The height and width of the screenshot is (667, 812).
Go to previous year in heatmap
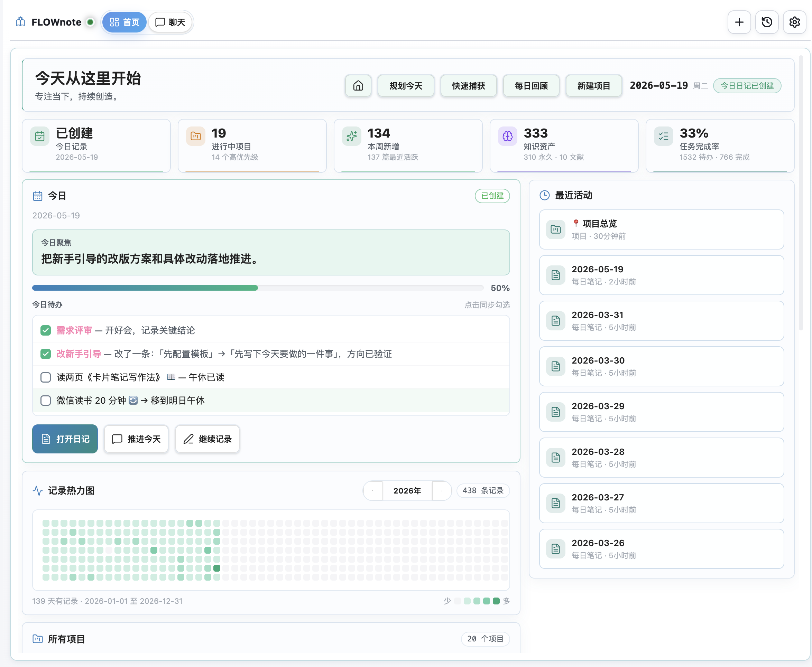pyautogui.click(x=373, y=491)
